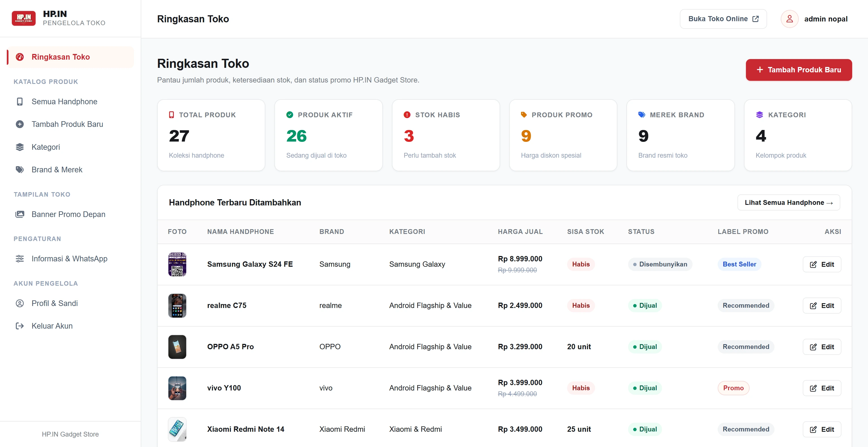Click the phone icon beside Semua Handphone

coord(20,102)
